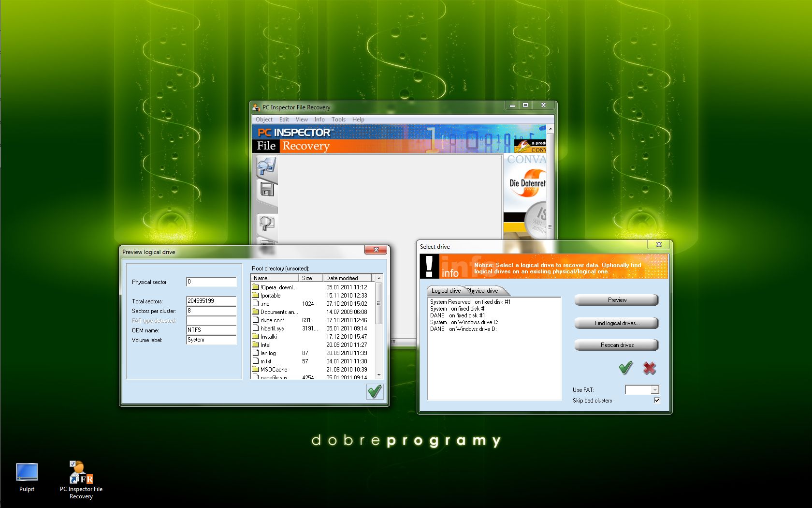Open the Edit menu

tap(284, 120)
